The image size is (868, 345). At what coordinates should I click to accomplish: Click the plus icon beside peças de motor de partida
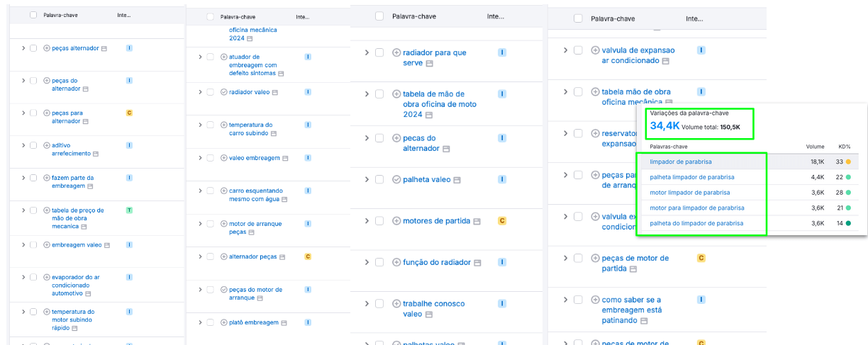pos(596,258)
